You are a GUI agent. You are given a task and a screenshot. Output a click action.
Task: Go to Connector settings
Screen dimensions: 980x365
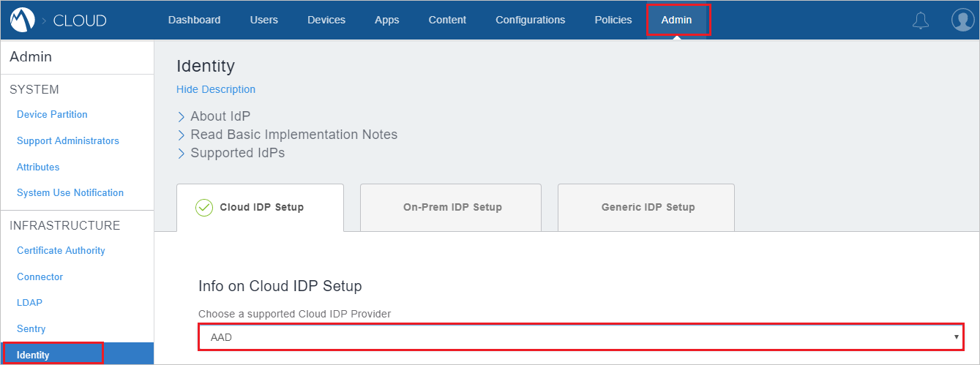pos(40,276)
